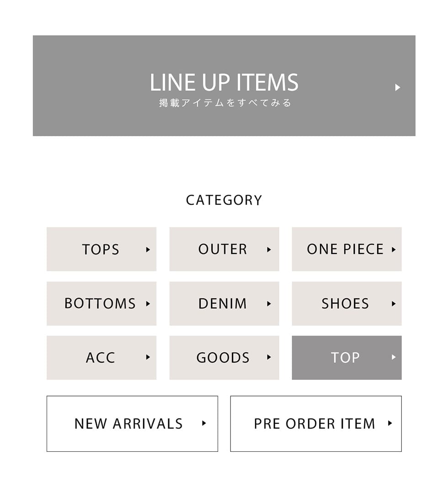Browse the TOPS category
The height and width of the screenshot is (482, 448).
click(101, 249)
